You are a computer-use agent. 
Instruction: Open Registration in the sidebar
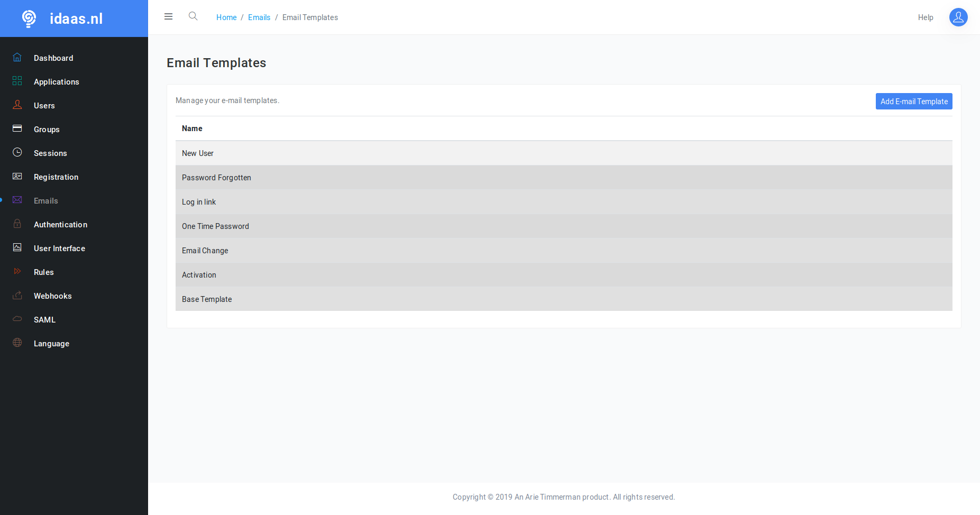point(56,177)
